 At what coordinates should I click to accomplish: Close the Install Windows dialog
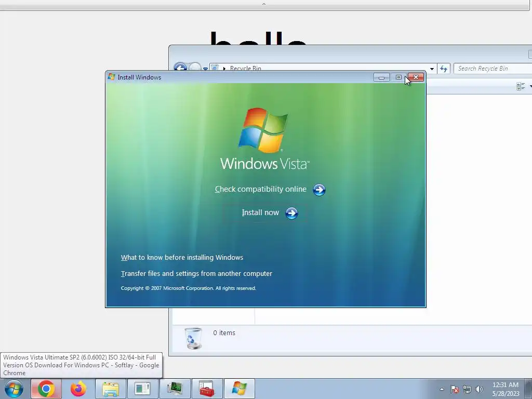point(416,77)
